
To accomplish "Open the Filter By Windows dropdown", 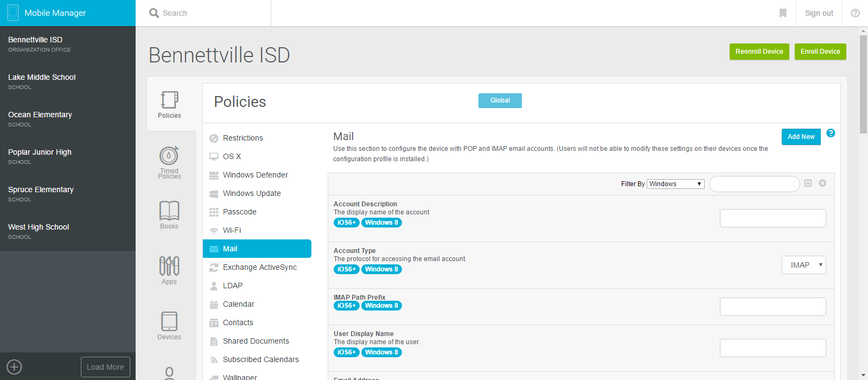I will pyautogui.click(x=675, y=184).
